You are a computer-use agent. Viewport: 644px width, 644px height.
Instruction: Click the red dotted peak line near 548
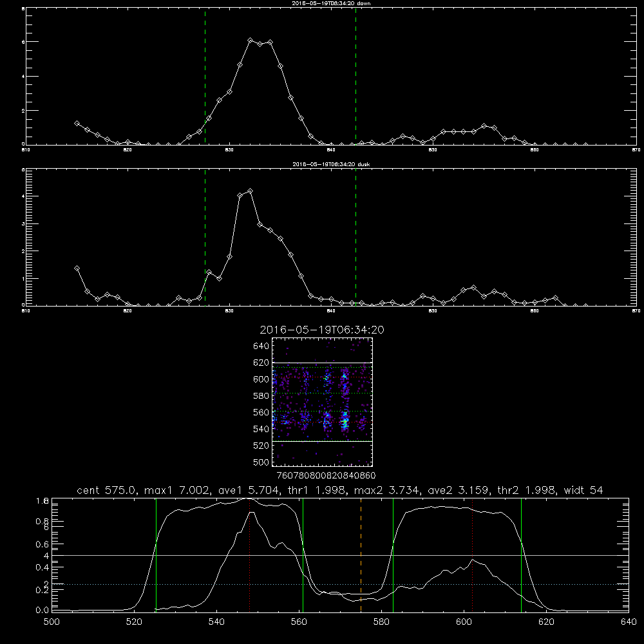(x=250, y=555)
